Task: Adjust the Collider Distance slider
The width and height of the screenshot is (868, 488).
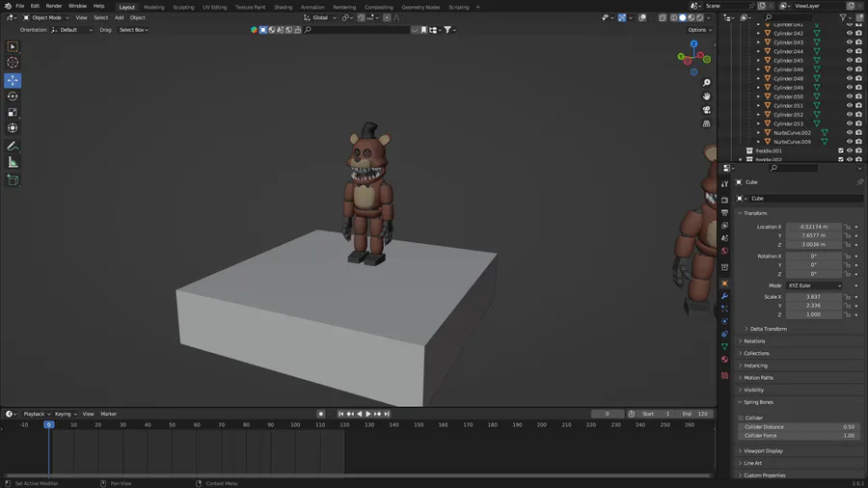Action: [799, 427]
